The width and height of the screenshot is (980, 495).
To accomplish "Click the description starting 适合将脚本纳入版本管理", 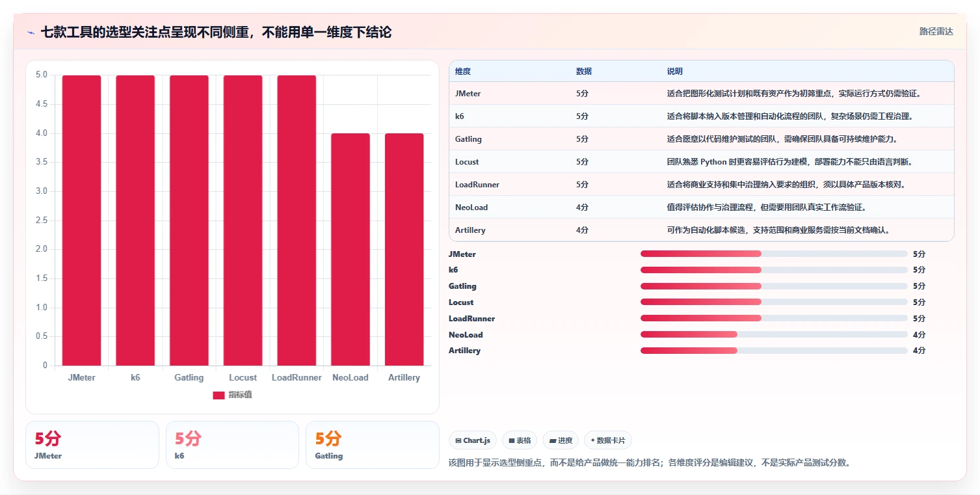I will coord(790,116).
